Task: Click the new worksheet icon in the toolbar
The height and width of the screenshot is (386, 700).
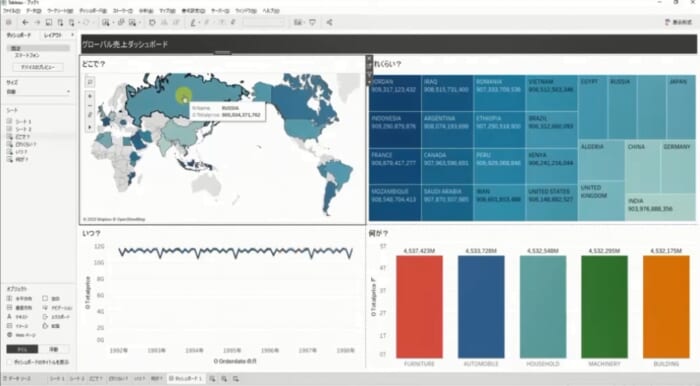Action: click(x=105, y=22)
